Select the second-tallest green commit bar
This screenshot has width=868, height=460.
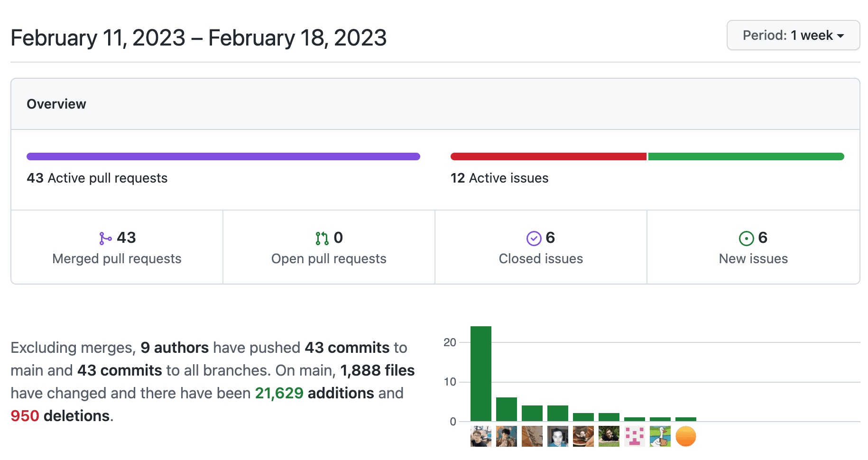coord(506,409)
